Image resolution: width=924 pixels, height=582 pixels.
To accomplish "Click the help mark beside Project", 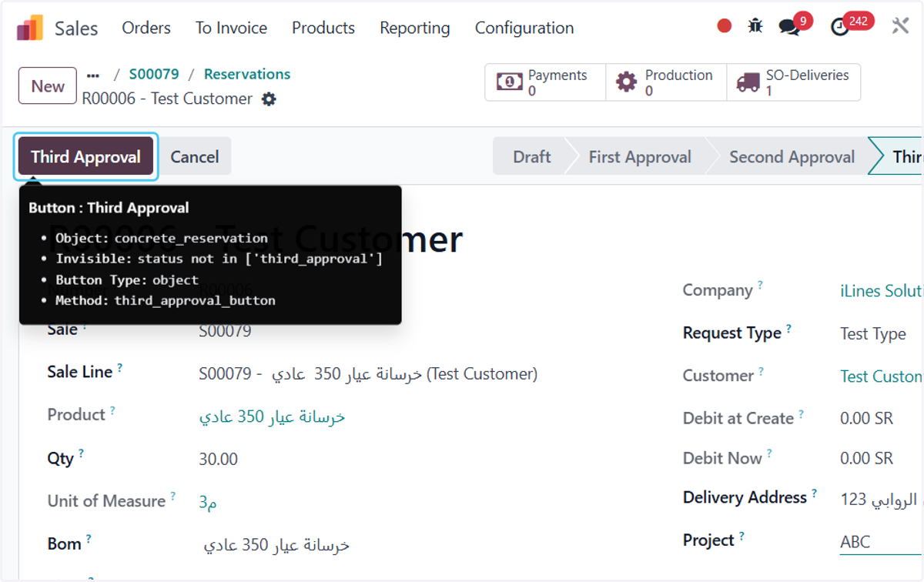I will [x=742, y=536].
